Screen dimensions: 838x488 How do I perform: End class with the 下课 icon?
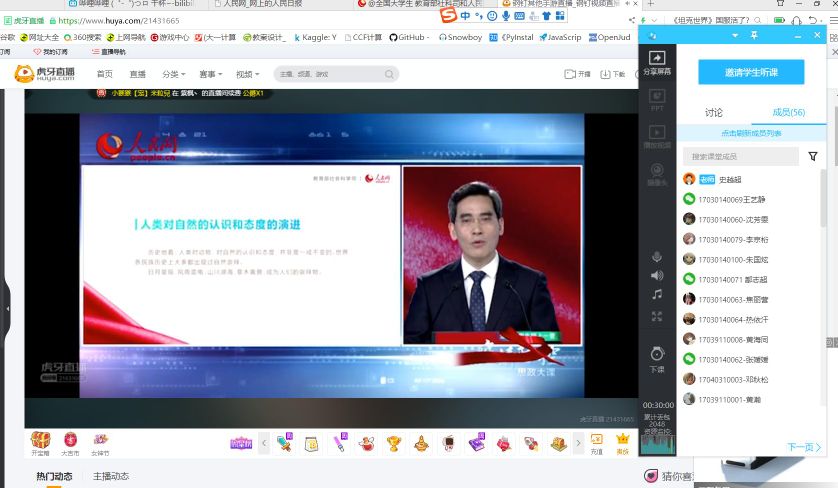click(x=657, y=357)
